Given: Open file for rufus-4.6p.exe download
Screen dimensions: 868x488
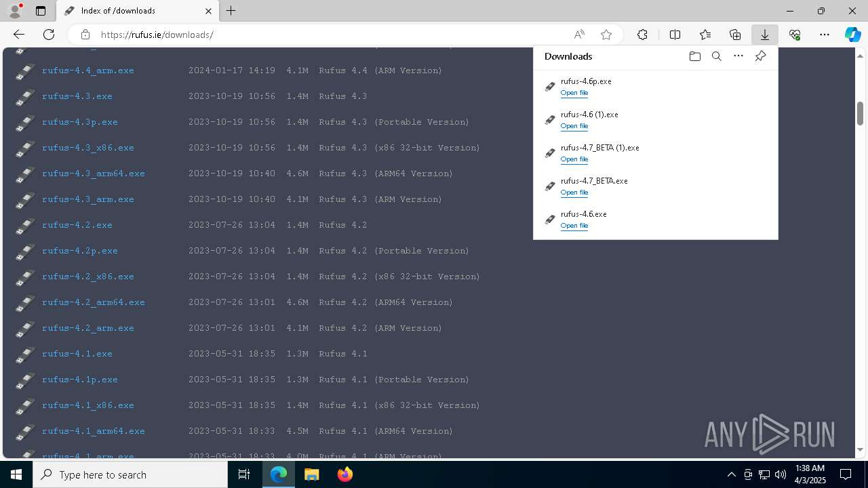Looking at the screenshot, I should tap(574, 93).
